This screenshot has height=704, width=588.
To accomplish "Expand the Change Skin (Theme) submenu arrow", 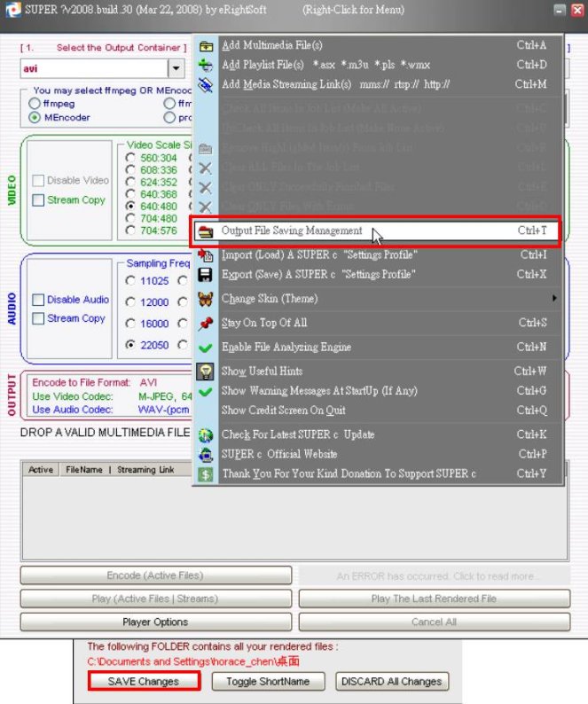I will (x=554, y=298).
